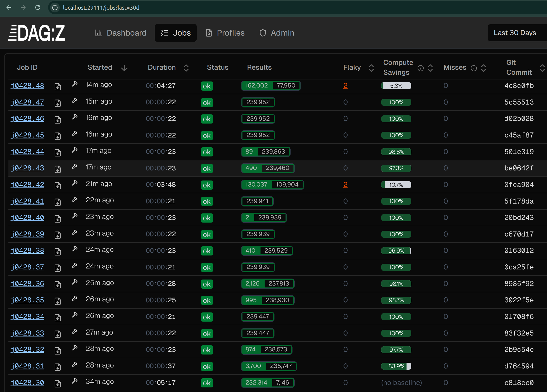
Task: Select the Jobs tab
Action: pyautogui.click(x=176, y=33)
